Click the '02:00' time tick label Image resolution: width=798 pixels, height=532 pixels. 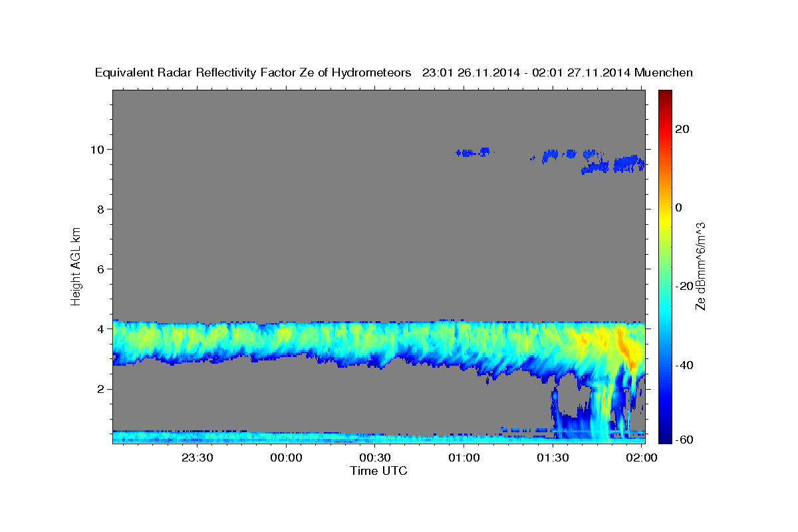(x=641, y=458)
